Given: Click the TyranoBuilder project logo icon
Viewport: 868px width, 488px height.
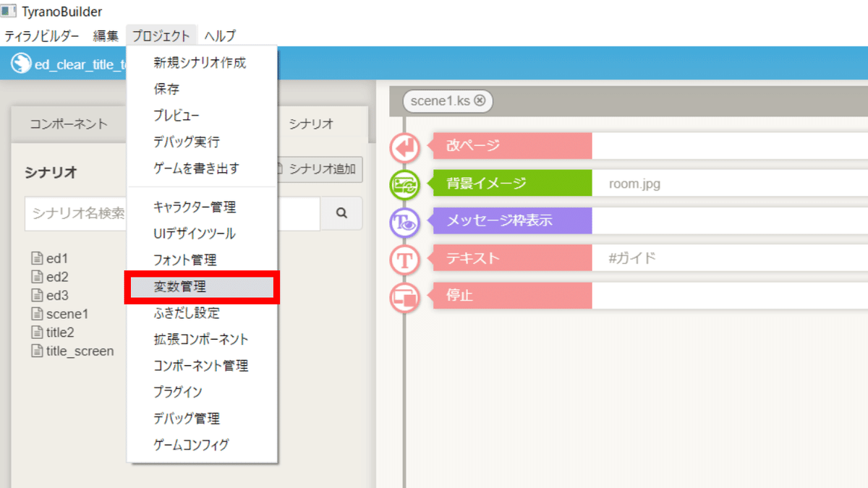Looking at the screenshot, I should (20, 64).
